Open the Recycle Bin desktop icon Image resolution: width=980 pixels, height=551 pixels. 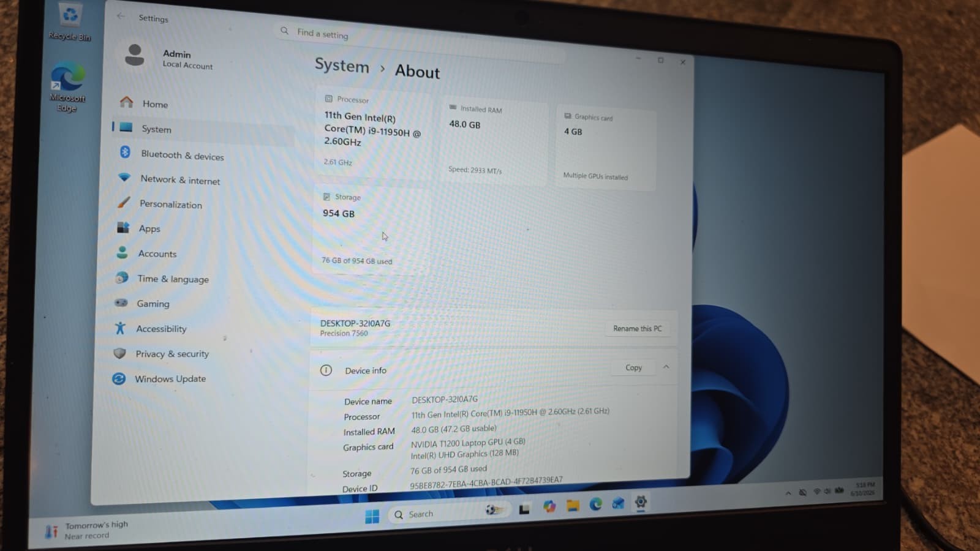(x=70, y=22)
